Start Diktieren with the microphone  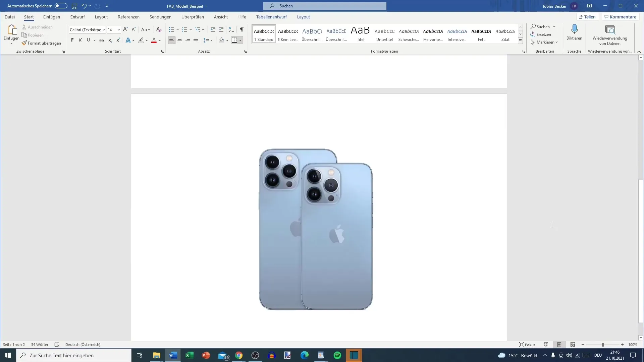[x=574, y=33]
